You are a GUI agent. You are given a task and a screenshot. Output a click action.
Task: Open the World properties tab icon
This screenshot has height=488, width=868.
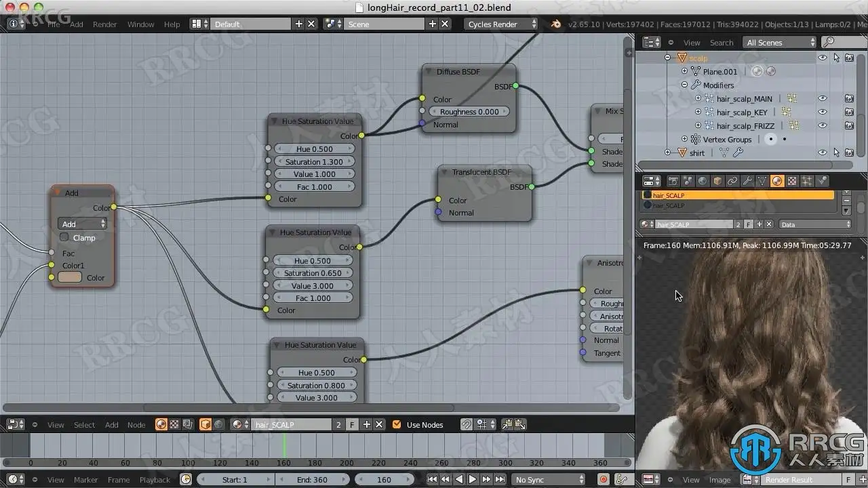703,181
